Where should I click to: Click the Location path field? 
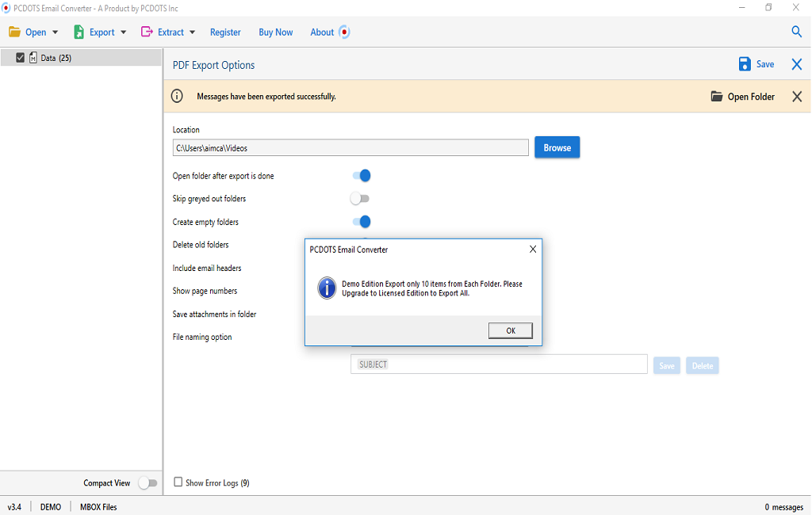[x=350, y=147]
